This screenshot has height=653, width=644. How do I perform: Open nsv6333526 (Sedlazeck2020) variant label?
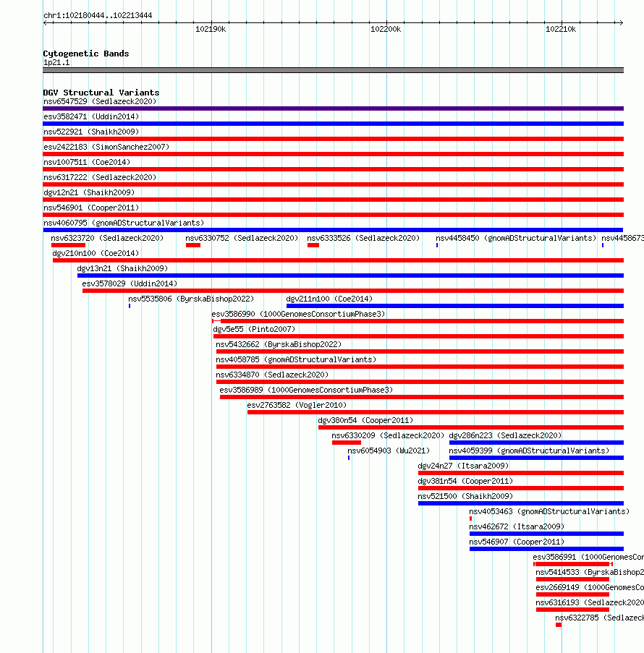363,238
